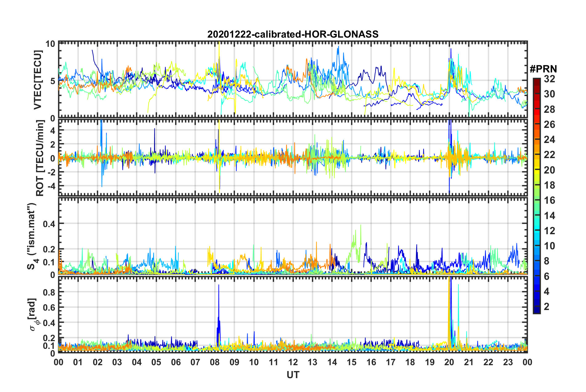This screenshot has width=586, height=392.
Task: Click colorbar tick label 22
Action: [549, 155]
